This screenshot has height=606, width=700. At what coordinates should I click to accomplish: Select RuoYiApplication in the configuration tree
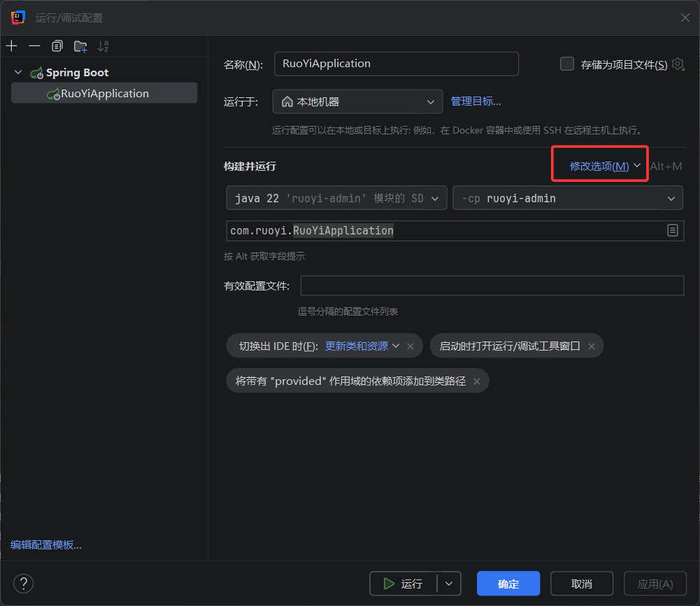[104, 93]
